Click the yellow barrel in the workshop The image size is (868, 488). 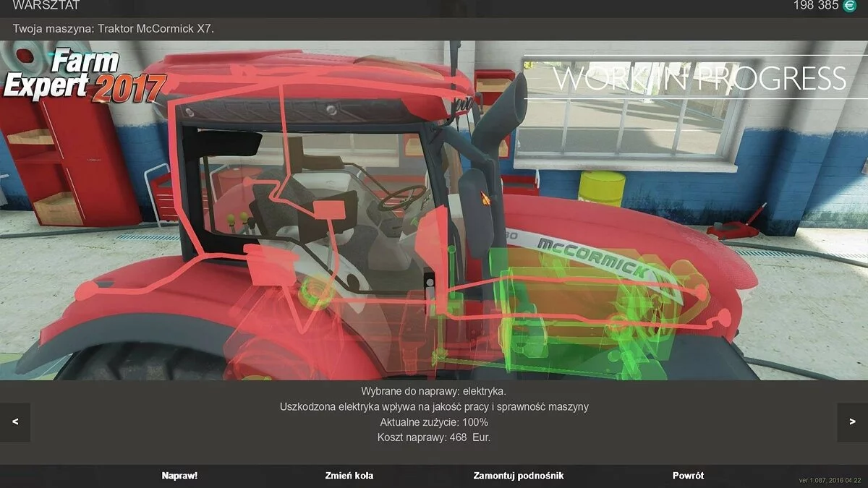tap(601, 189)
